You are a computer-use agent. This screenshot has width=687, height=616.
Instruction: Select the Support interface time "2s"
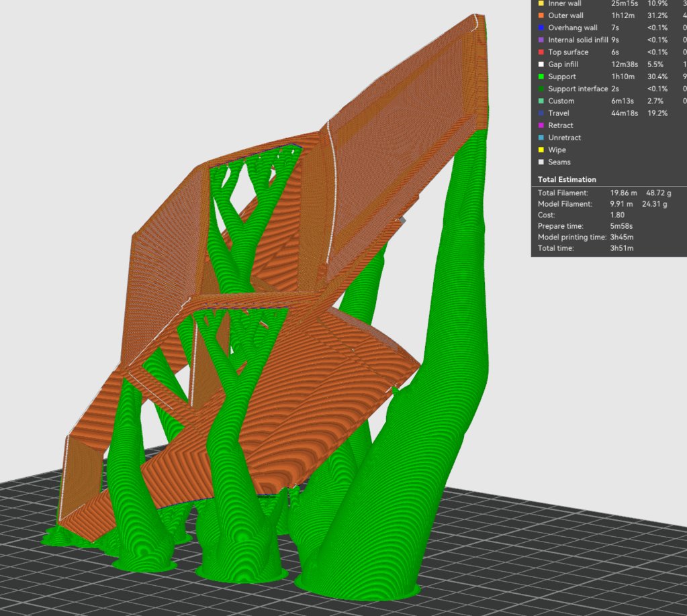tap(615, 89)
